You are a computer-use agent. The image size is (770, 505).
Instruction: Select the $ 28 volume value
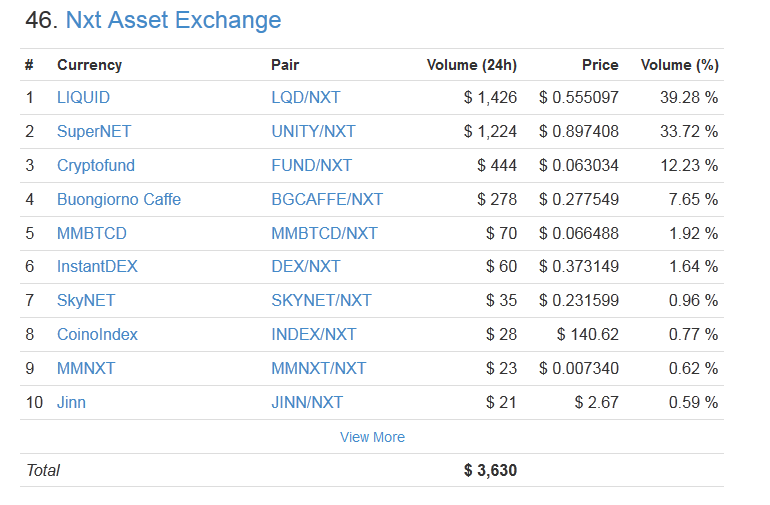point(501,335)
